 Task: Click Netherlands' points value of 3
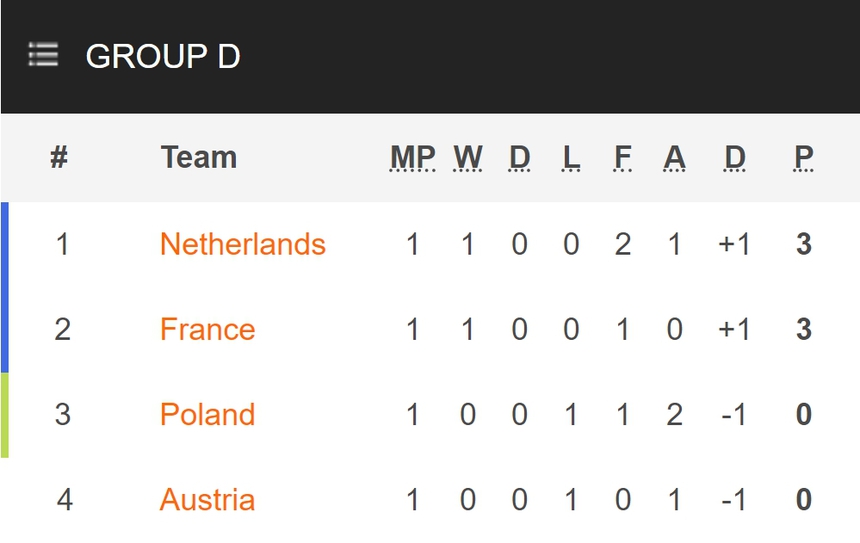click(x=803, y=244)
